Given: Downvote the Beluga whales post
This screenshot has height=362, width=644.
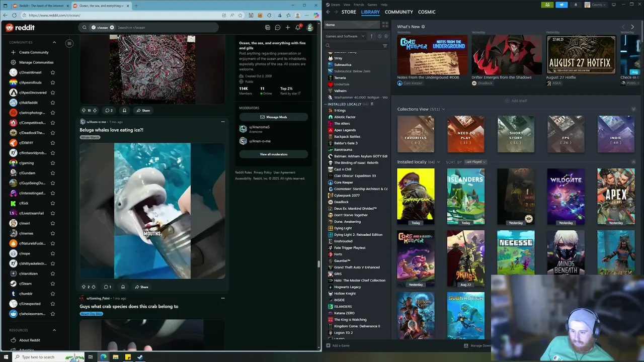Looking at the screenshot, I should [93, 287].
